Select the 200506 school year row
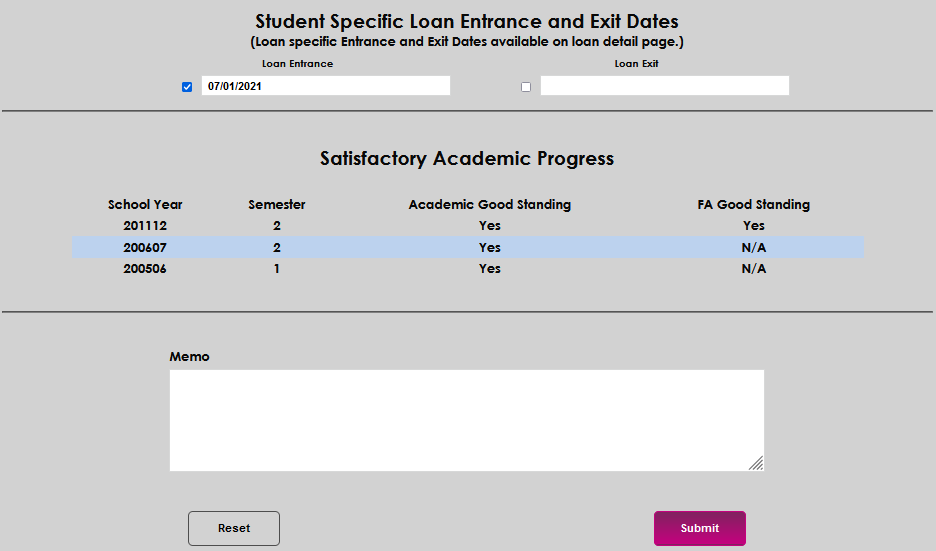The image size is (936, 551). pos(145,269)
